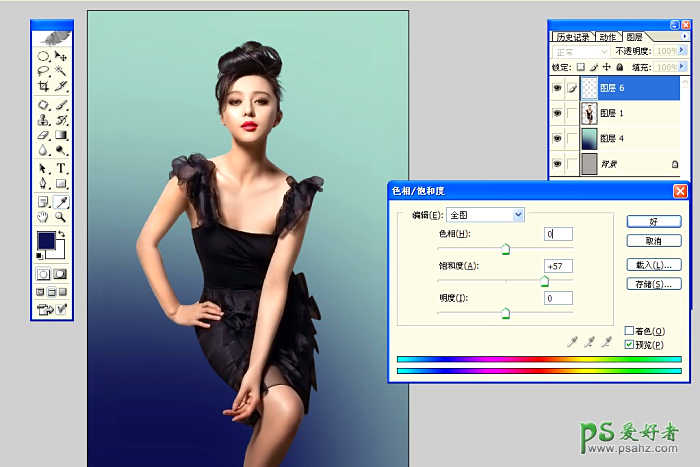700x467 pixels.
Task: Pick the Magic Wand tool
Action: pos(61,71)
